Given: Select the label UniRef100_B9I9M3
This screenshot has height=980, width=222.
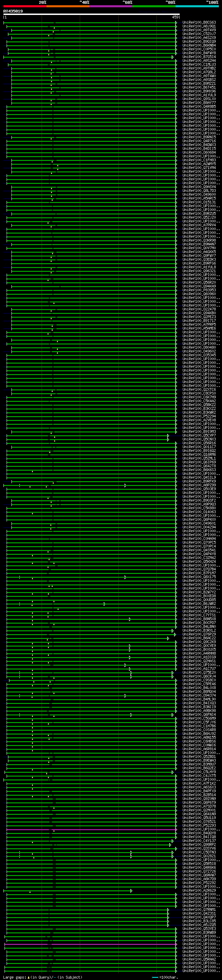Looking at the screenshot, I should [x=199, y=431].
